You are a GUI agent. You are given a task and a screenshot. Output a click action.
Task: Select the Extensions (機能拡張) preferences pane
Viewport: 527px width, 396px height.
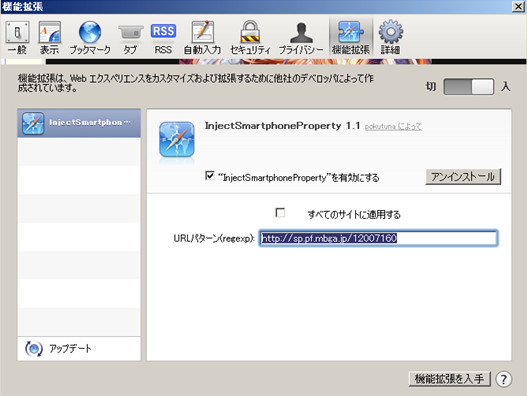(x=351, y=37)
